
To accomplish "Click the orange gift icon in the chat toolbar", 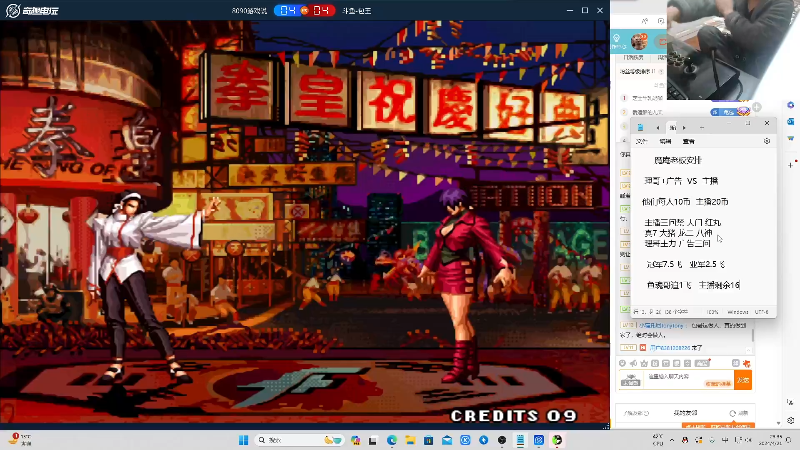I will click(x=746, y=363).
